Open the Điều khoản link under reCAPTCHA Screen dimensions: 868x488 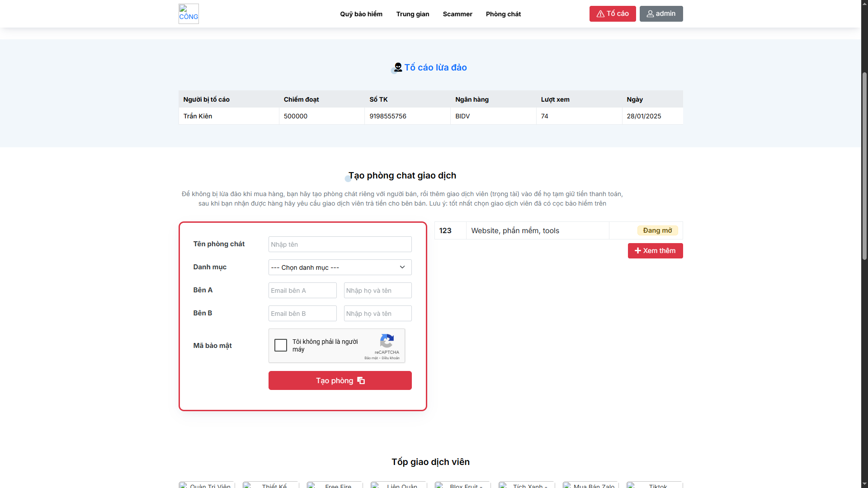(392, 357)
